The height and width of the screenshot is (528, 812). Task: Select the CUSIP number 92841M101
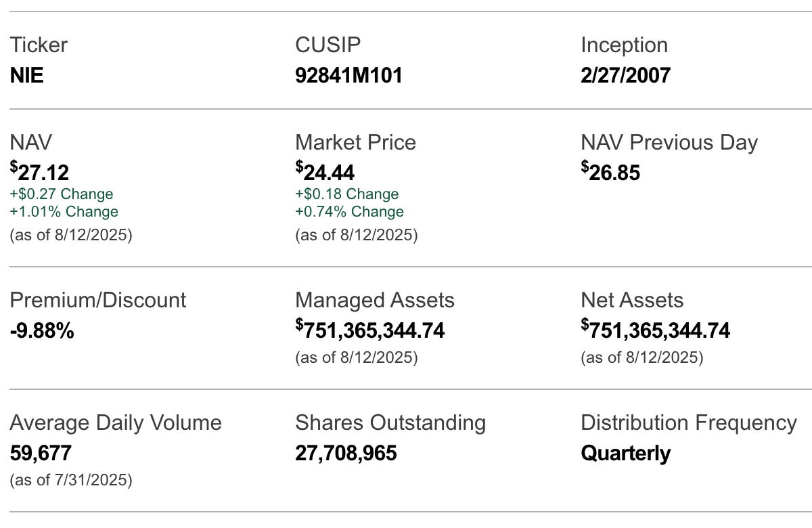tap(348, 75)
